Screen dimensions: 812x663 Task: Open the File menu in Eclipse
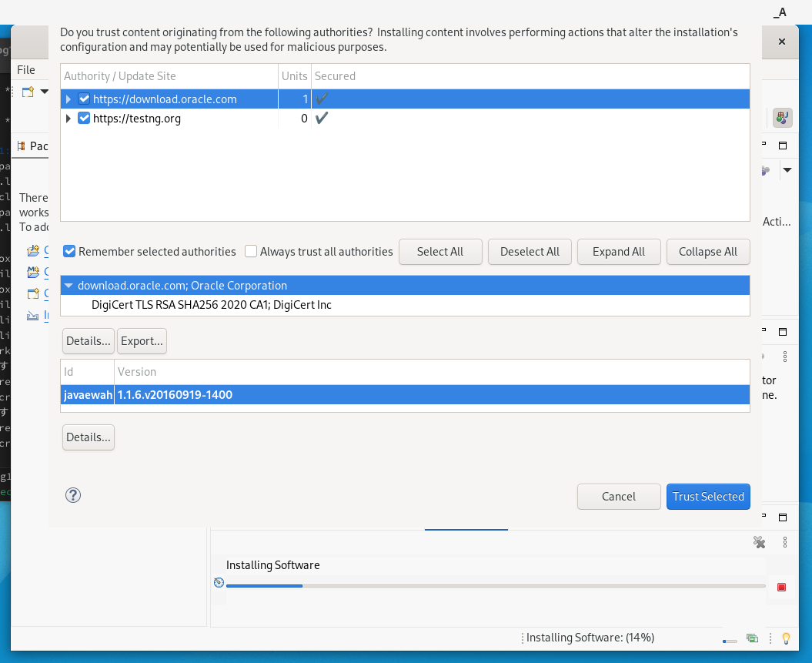(x=26, y=70)
